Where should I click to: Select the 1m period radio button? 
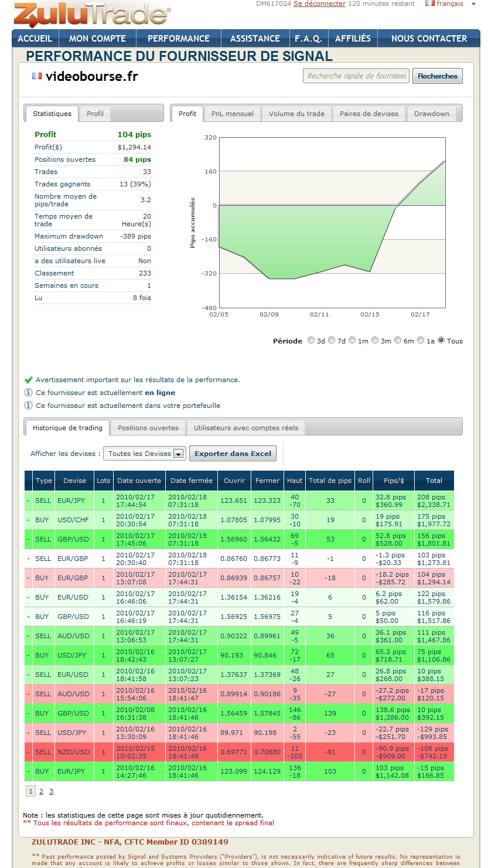tap(352, 341)
